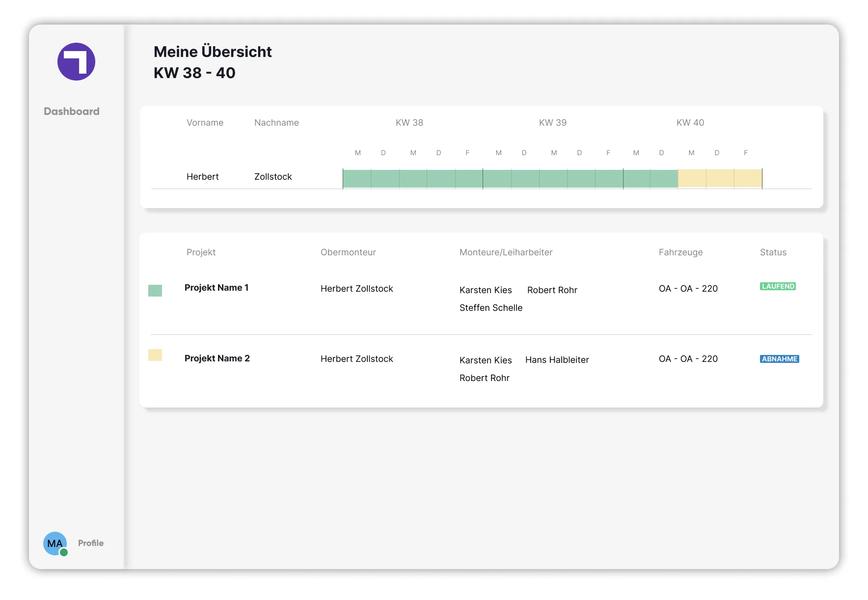
Task: Select the name Herbert in the schedule row
Action: tap(203, 177)
